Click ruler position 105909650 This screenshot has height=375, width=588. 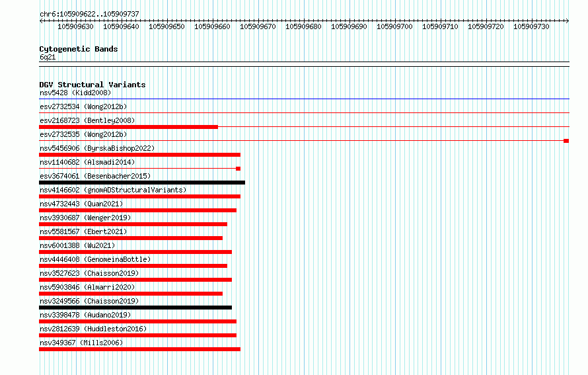(166, 26)
